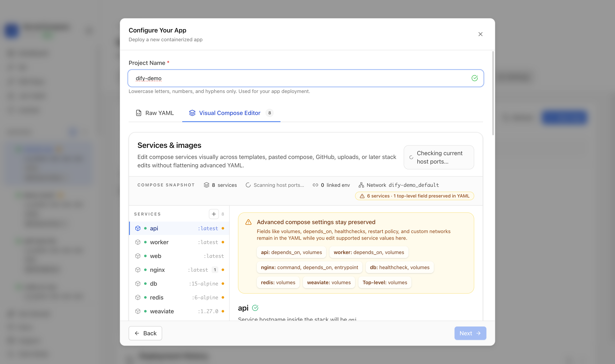Click the warning triangle in the YAML pill
The image size is (615, 364).
pyautogui.click(x=362, y=196)
